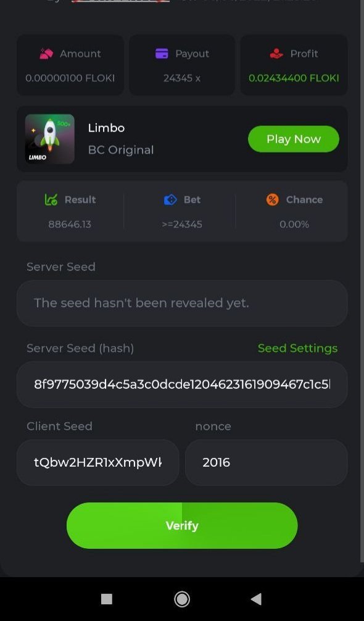364x621 pixels.
Task: Click the nonce field showing 2016
Action: pyautogui.click(x=267, y=462)
